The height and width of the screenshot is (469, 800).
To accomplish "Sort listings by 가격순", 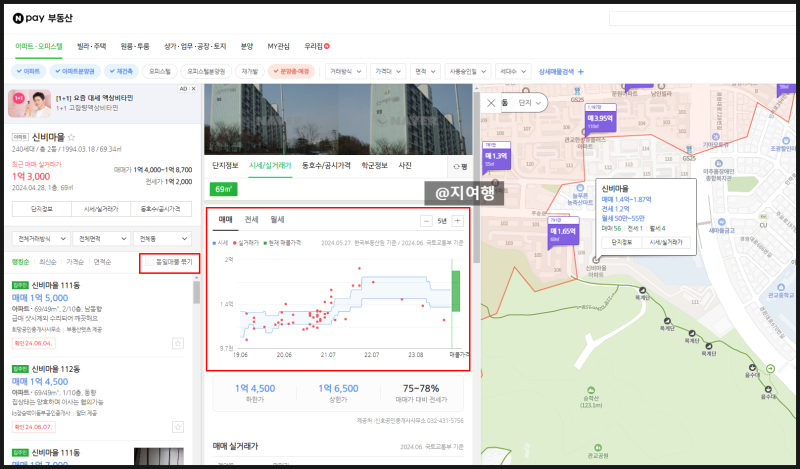I will [74, 262].
